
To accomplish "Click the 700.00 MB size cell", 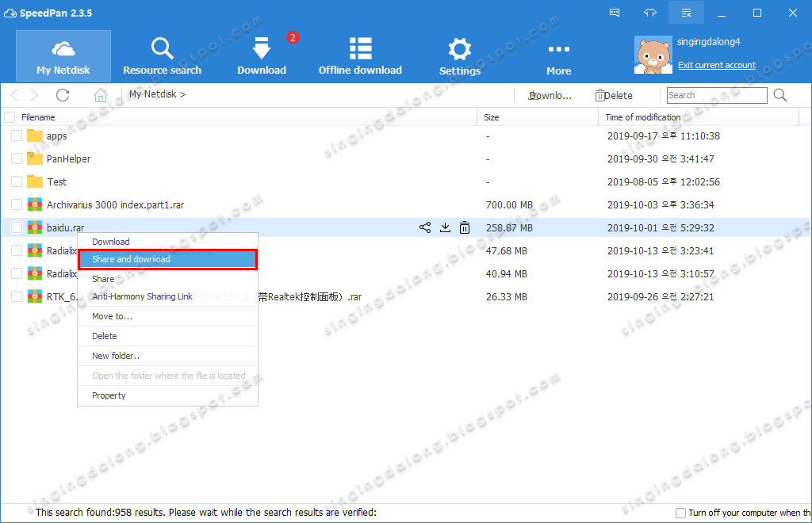I will click(509, 205).
